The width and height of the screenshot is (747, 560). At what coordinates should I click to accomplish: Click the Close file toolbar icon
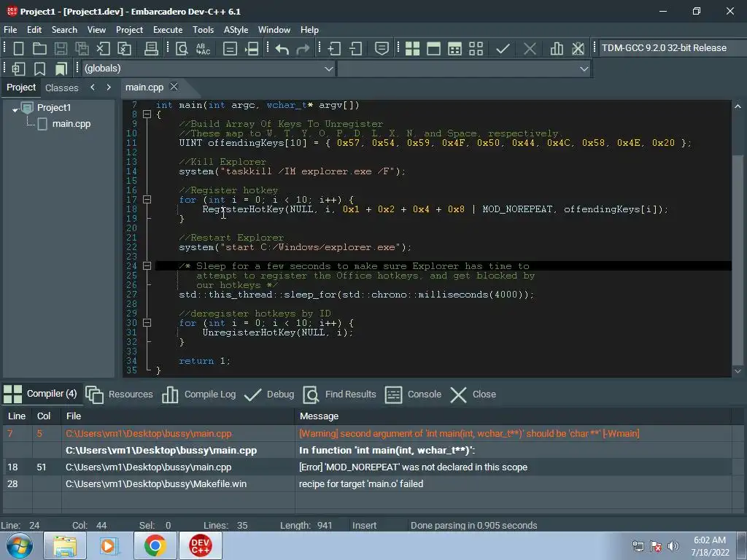pyautogui.click(x=103, y=49)
